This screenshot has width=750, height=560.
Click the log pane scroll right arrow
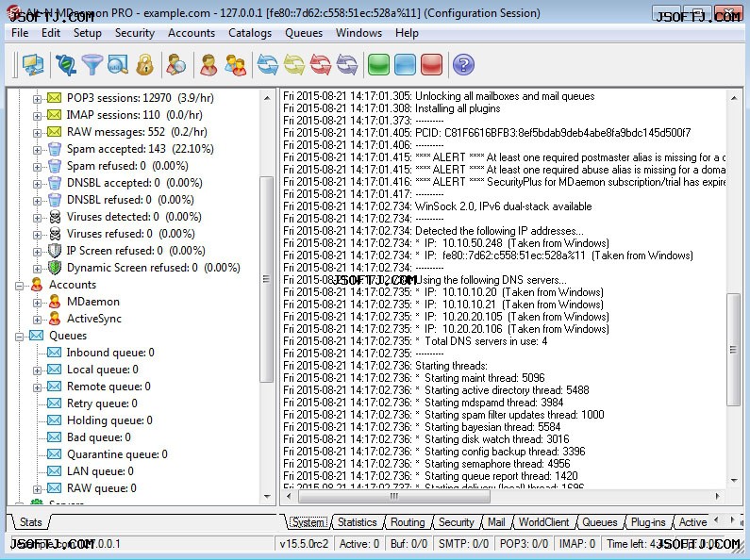click(x=718, y=497)
